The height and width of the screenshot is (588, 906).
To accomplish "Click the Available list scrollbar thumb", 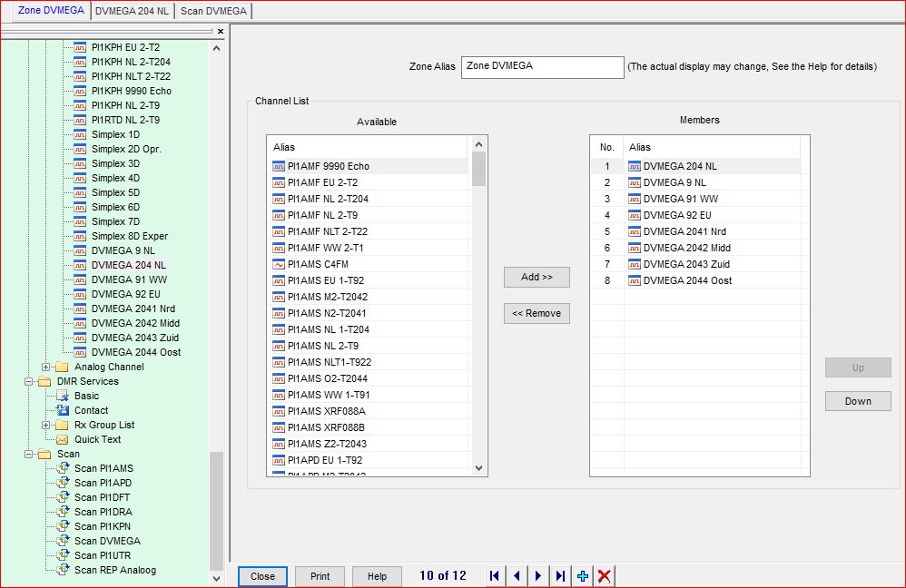I will (x=478, y=169).
